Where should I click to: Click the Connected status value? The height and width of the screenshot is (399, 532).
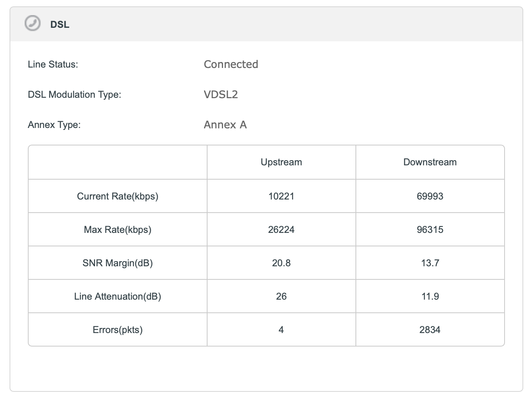[231, 64]
